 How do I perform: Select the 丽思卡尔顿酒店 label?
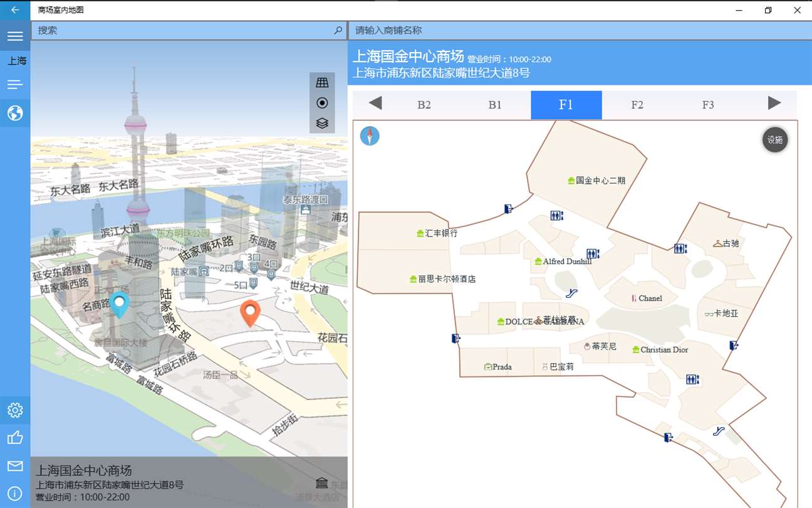[x=442, y=279]
